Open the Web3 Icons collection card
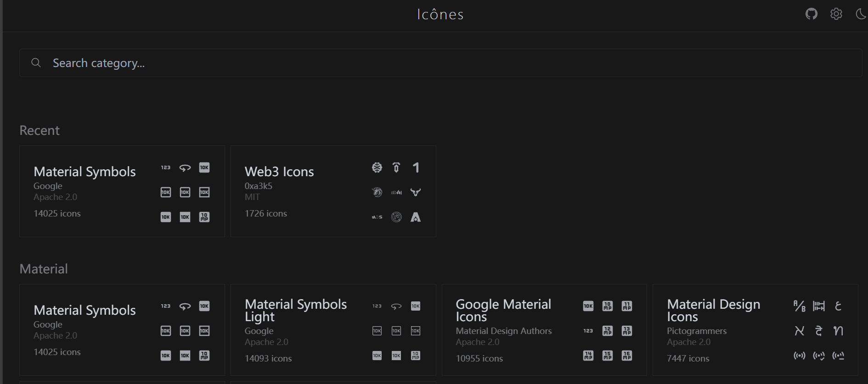This screenshot has height=384, width=868. [x=333, y=191]
